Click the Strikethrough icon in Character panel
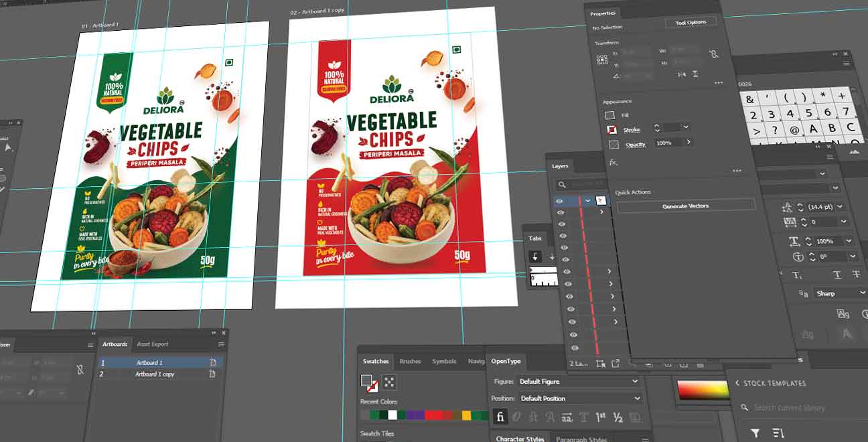 pos(856,275)
